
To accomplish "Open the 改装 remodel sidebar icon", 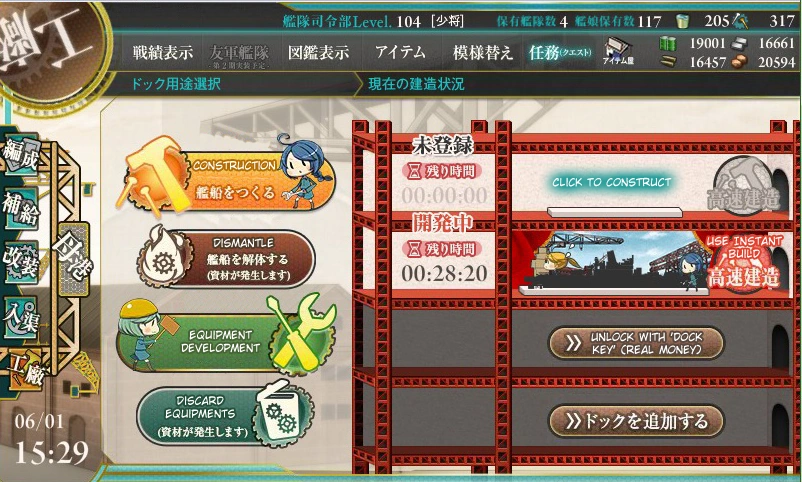I will pos(21,262).
